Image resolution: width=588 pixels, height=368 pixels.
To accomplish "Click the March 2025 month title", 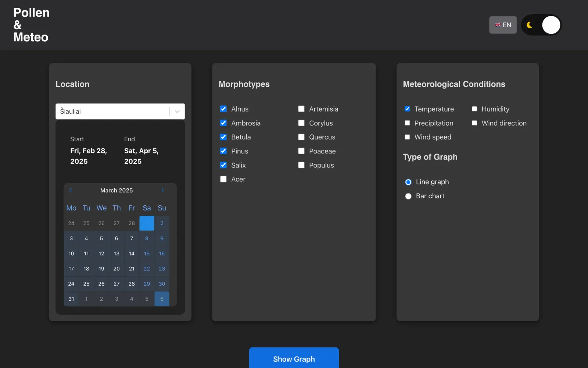I will (x=116, y=190).
